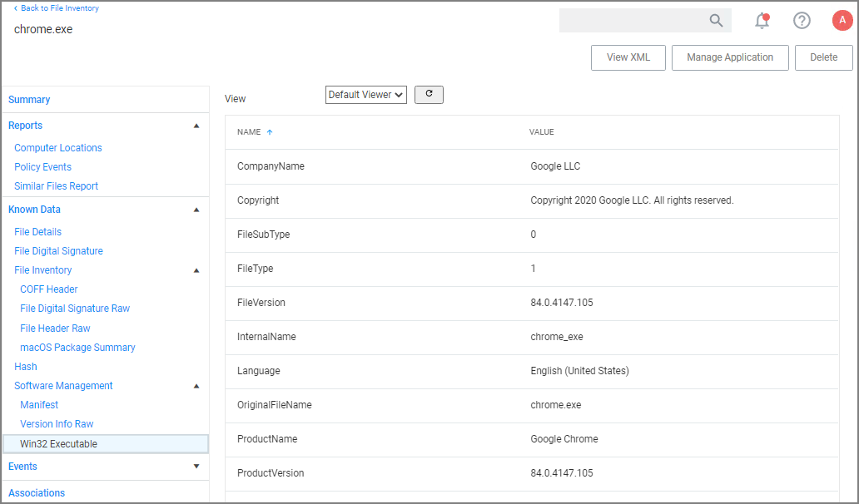
Task: Collapse the Software Management section
Action: pos(196,385)
